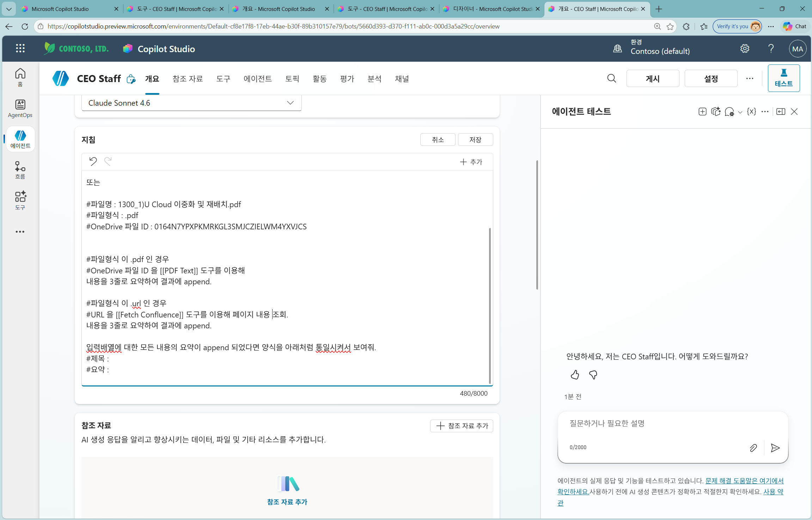Open the browser tab search chevron
812x520 pixels.
pyautogui.click(x=9, y=9)
